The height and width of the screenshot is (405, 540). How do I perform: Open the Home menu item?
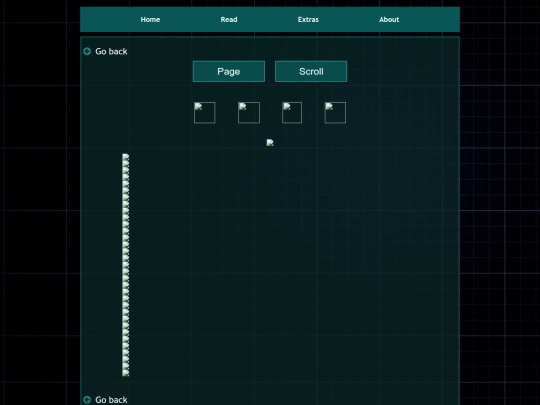point(150,20)
